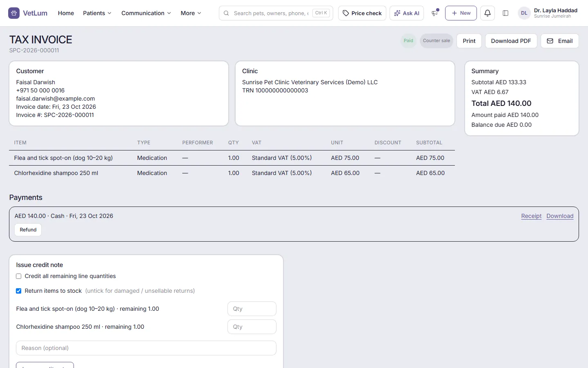588x368 pixels.
Task: Click Amount paid AED 140.00
Action: 505,115
